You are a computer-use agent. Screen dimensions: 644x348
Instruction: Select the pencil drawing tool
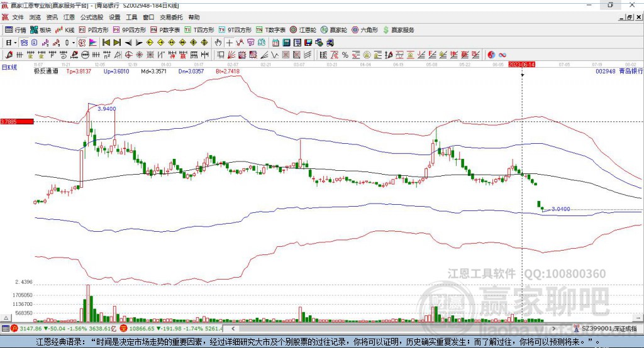(x=9, y=55)
